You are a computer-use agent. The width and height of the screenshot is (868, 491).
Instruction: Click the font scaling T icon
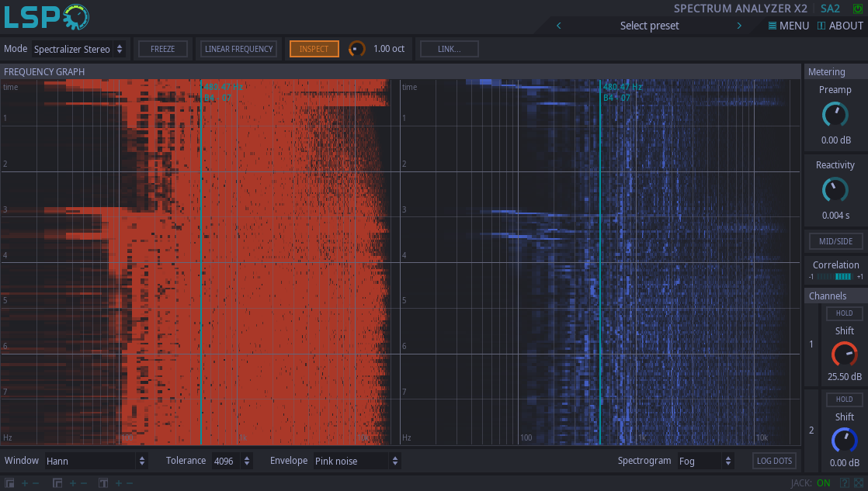(x=102, y=483)
